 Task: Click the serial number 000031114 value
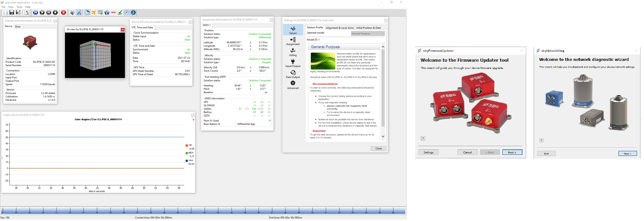tap(49, 65)
